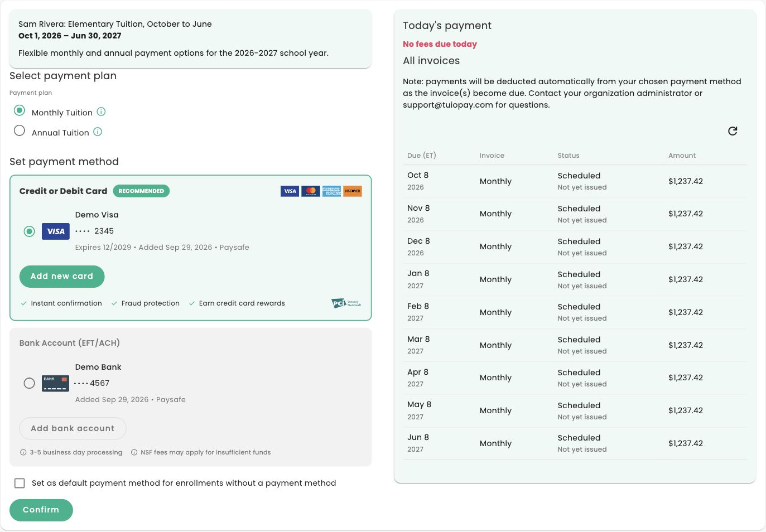This screenshot has width=766, height=532.
Task: Select the Jun 8 2027 invoice date
Action: tap(418, 443)
